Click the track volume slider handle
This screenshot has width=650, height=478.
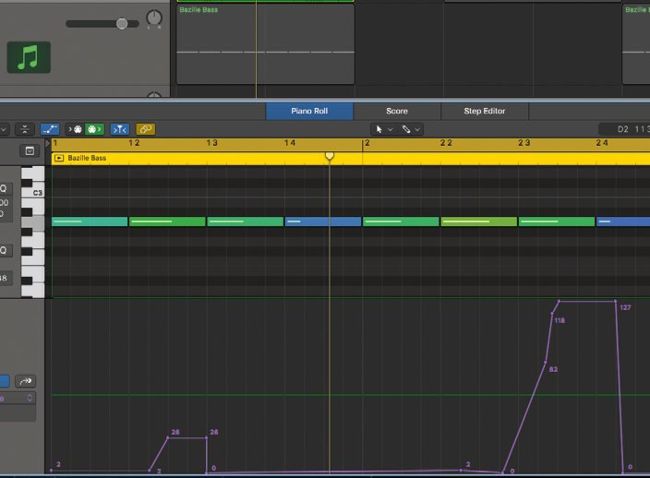121,24
